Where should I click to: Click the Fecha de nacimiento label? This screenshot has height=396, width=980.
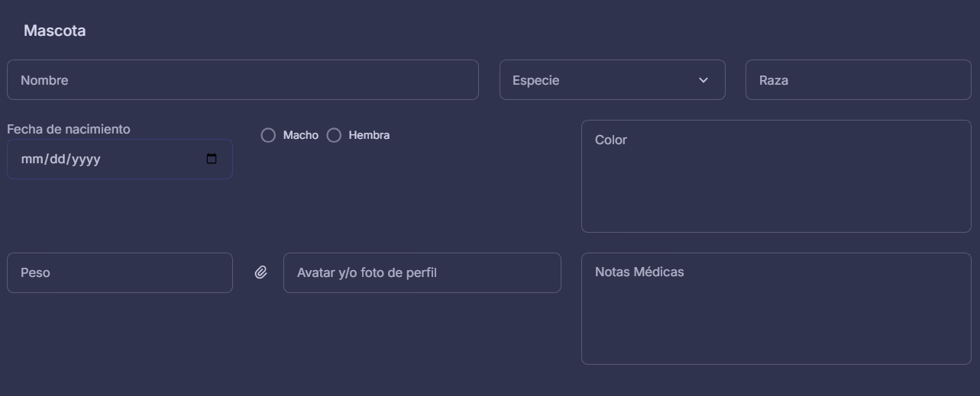69,129
